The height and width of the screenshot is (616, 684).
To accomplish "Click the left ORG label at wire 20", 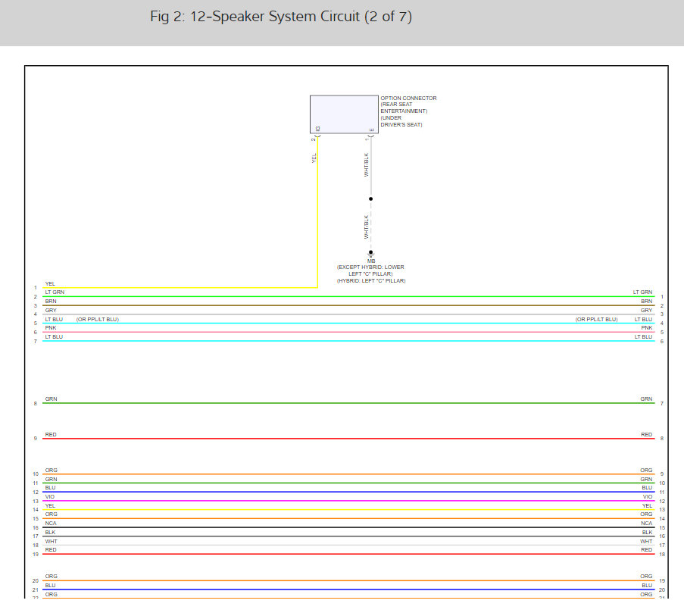I will (51, 577).
